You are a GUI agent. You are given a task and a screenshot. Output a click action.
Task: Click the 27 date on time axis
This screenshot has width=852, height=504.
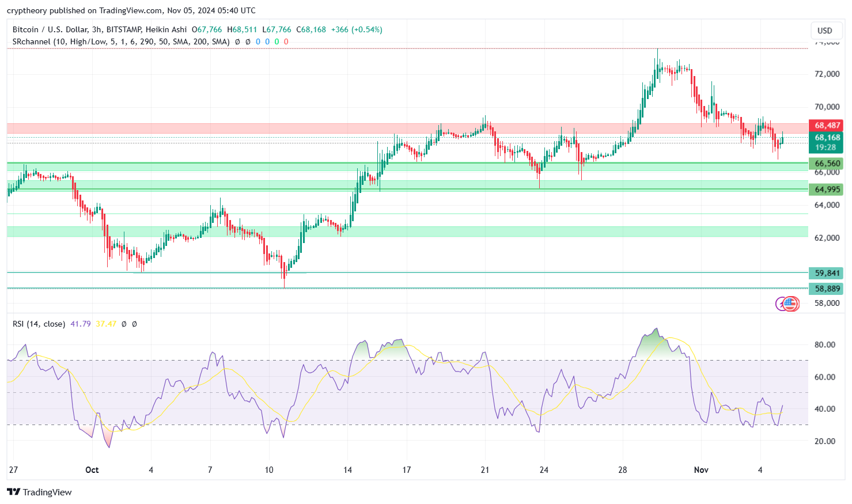click(13, 470)
